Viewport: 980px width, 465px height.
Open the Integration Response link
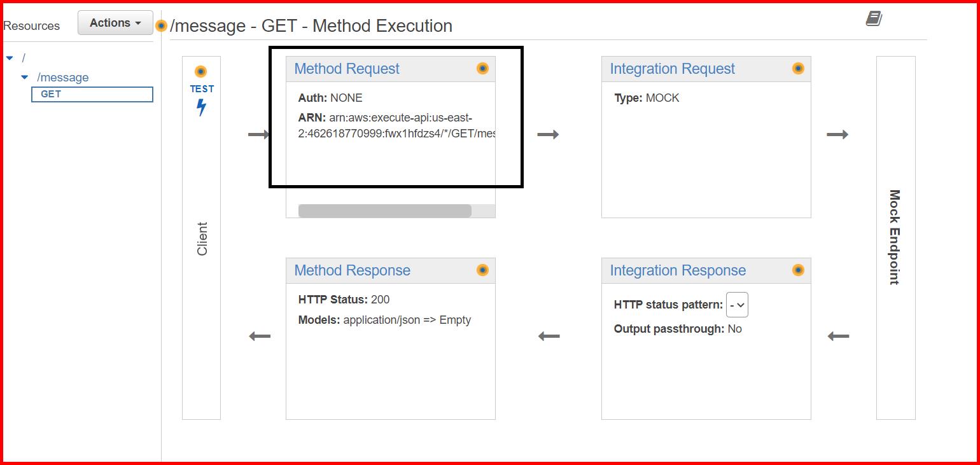(x=678, y=270)
